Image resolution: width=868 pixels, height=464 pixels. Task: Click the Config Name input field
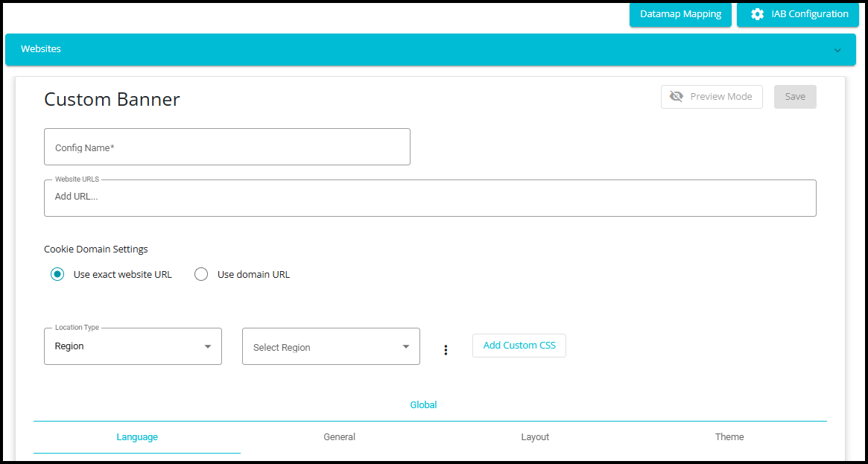coord(227,147)
